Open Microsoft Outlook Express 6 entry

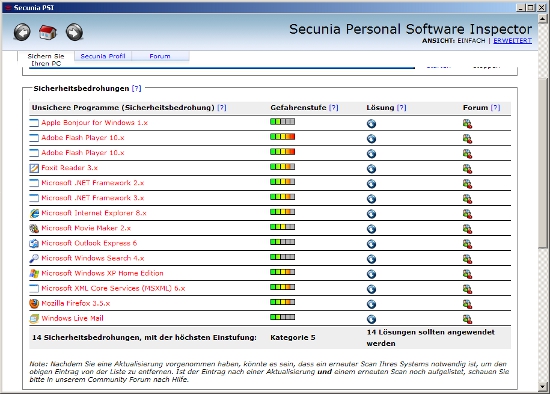click(89, 243)
